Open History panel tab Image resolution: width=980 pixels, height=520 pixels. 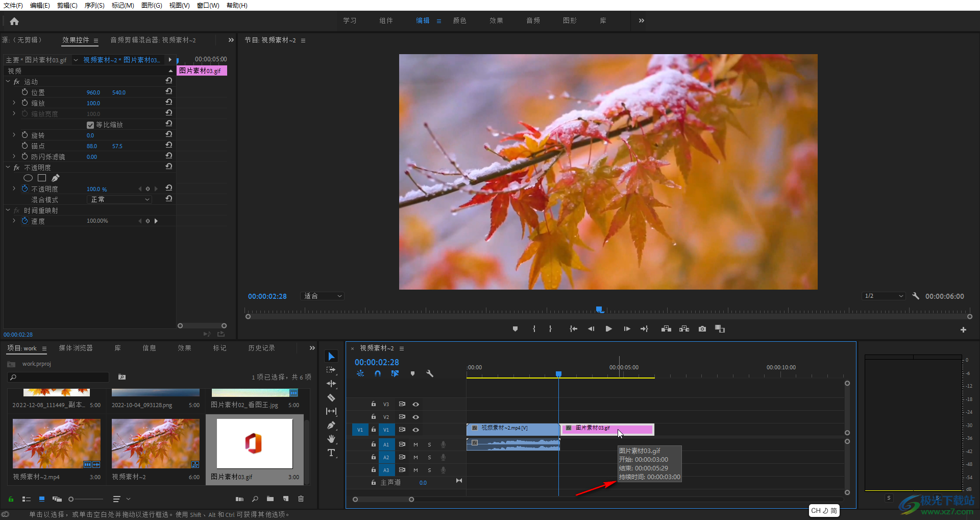pos(261,348)
